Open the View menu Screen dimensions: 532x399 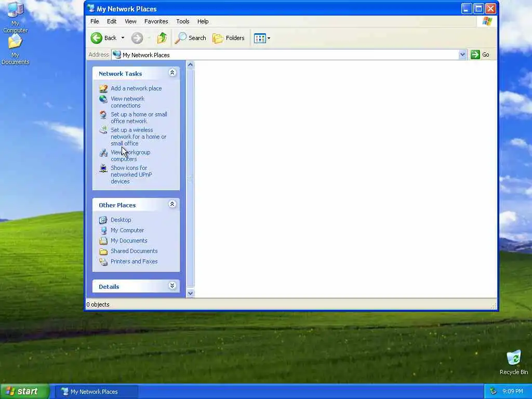coord(130,21)
